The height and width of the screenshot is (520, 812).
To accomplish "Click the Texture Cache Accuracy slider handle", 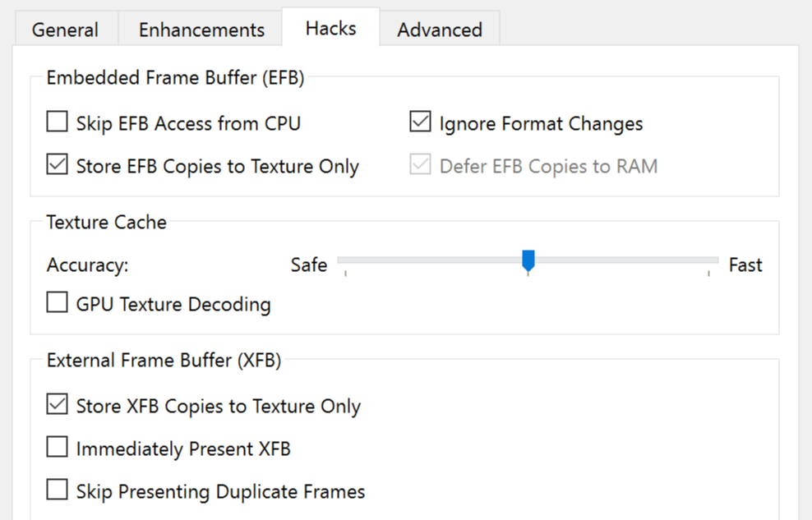I will point(528,261).
